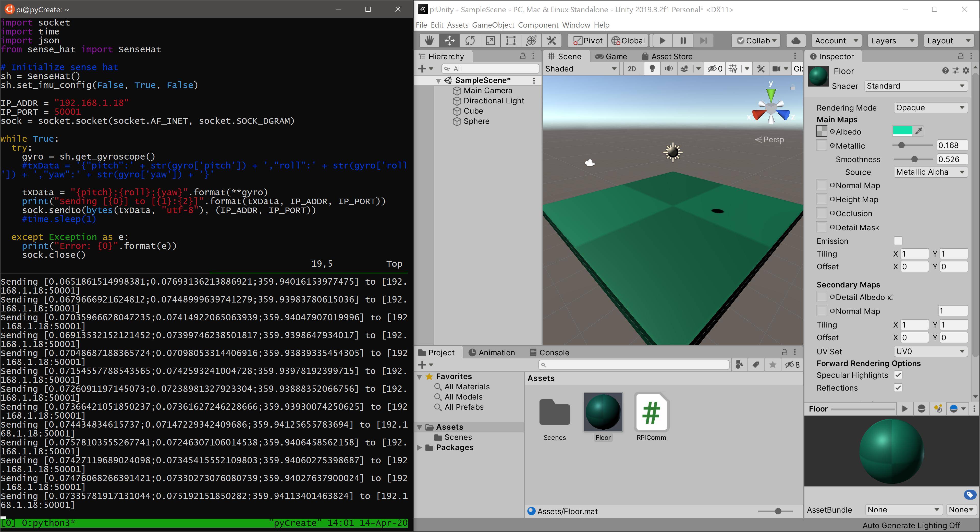Toggle hidden objects visibility in Scene view
Screen dimensions: 980x532
(x=715, y=69)
